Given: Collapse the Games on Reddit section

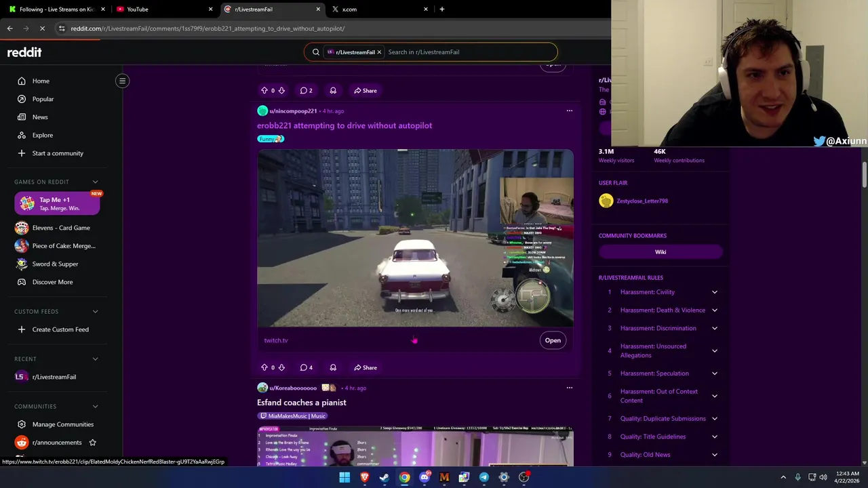Looking at the screenshot, I should 95,182.
